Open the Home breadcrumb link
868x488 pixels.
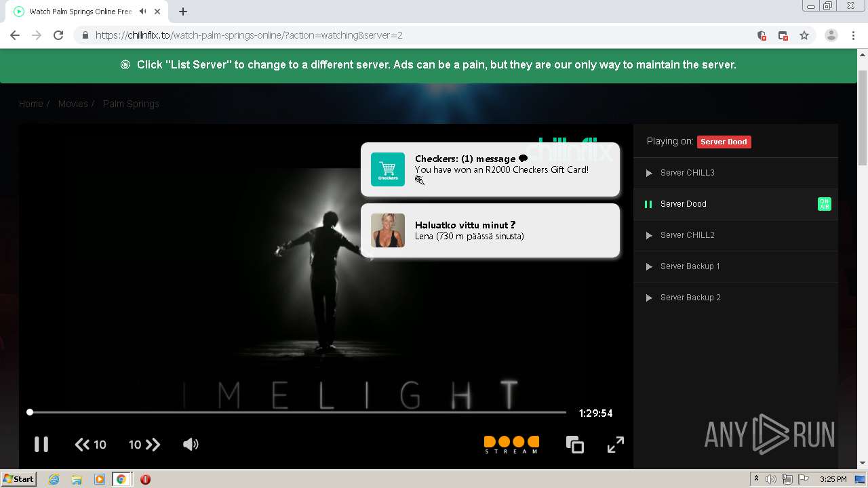pos(31,104)
